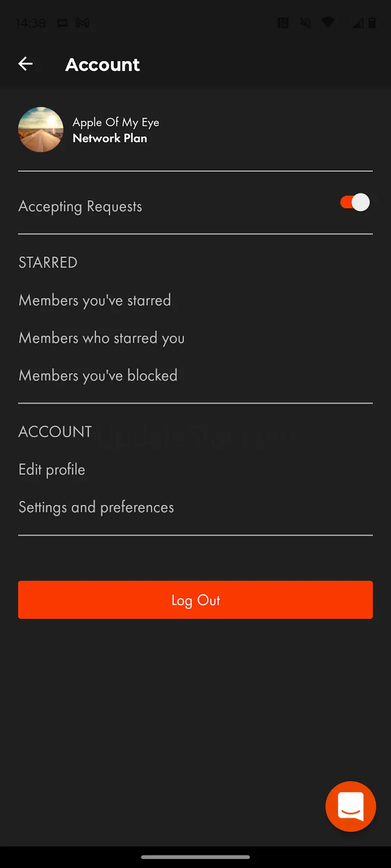The width and height of the screenshot is (391, 868).
Task: Tap the NFC status icon
Action: 283,23
